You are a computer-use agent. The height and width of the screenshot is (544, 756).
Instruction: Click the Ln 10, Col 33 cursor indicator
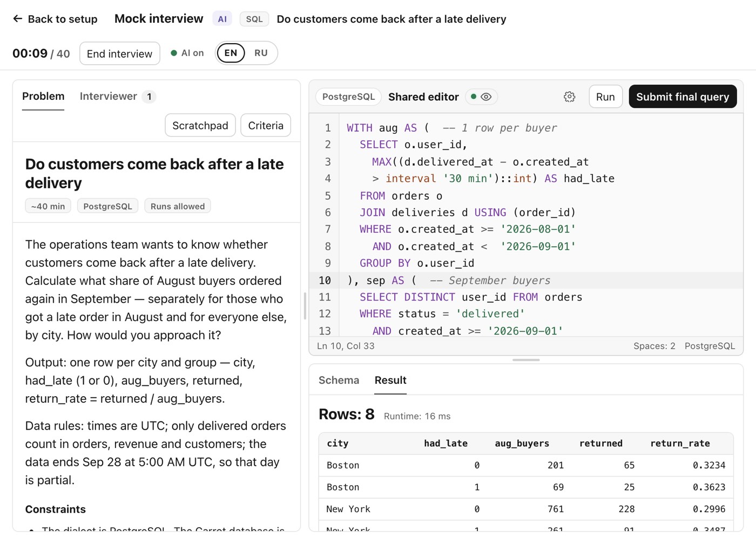click(x=346, y=346)
